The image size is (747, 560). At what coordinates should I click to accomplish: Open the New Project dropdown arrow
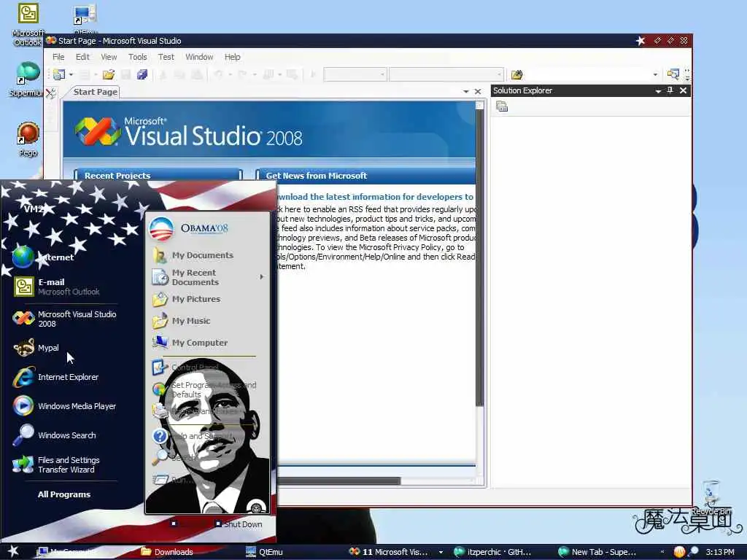tap(71, 74)
